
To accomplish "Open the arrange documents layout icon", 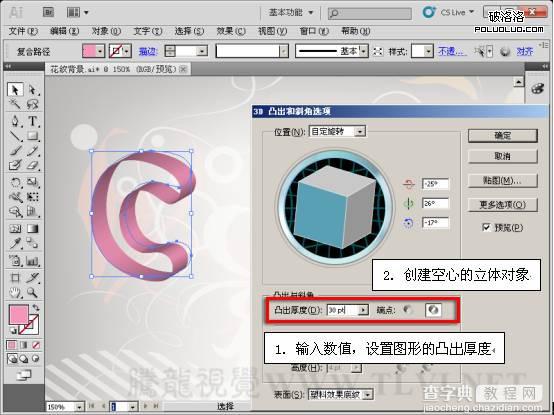I will click(x=73, y=12).
